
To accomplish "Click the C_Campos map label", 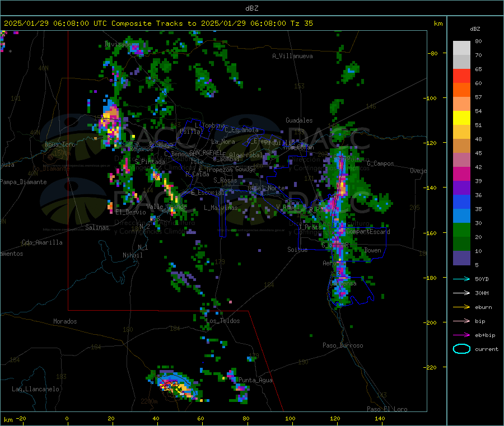I will click(380, 163).
